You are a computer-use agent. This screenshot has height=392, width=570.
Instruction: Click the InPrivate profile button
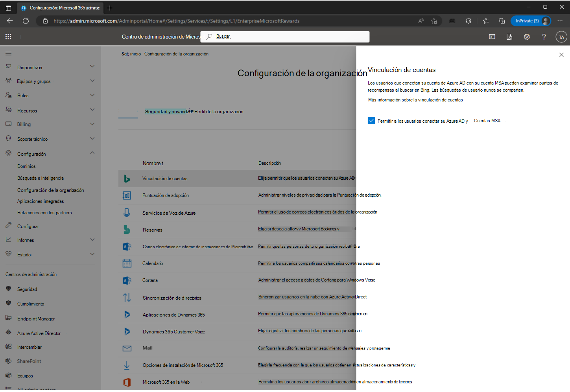click(531, 21)
